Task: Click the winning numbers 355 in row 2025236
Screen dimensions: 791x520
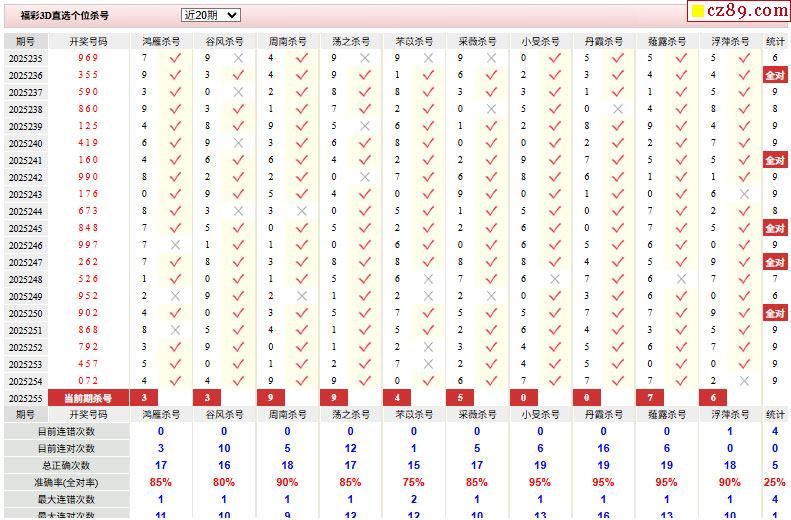Action: coord(88,75)
